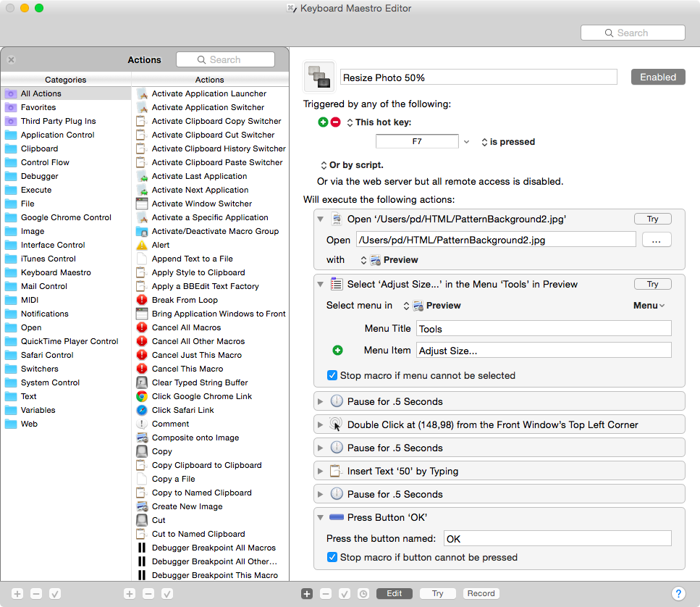
Task: Click the Try button in the bottom toolbar
Action: click(x=437, y=593)
